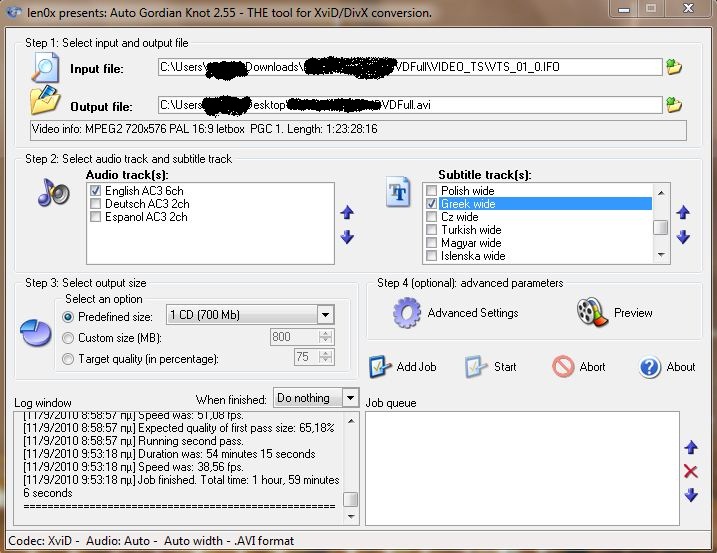
Task: Select Custom size (MB) radio option
Action: [x=68, y=338]
